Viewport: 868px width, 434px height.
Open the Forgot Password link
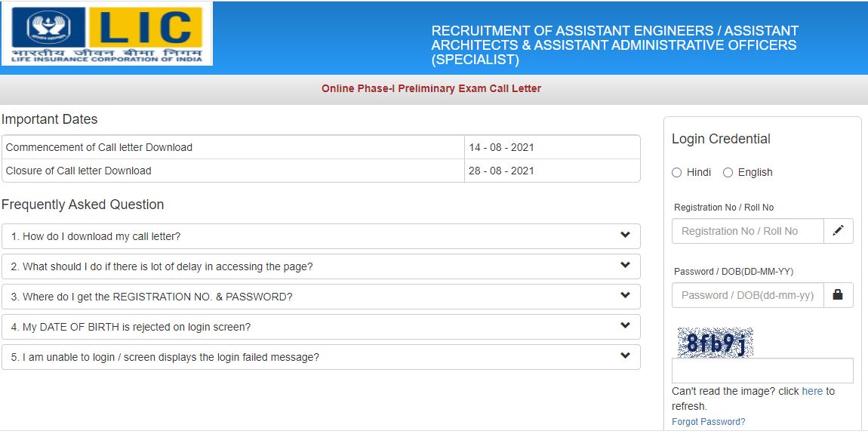pos(708,422)
